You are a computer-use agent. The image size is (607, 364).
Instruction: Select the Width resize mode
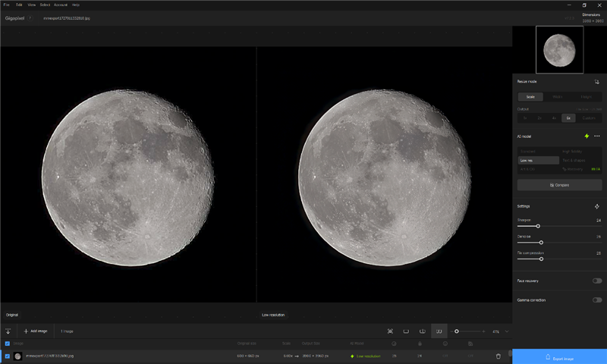tap(558, 97)
